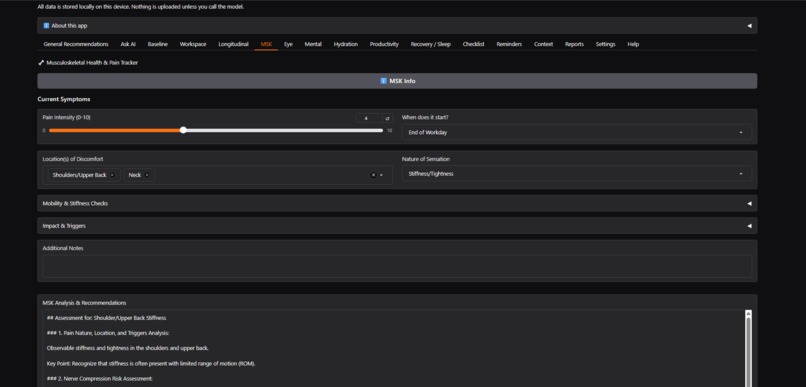This screenshot has height=387, width=806.
Task: Select the MSK tab
Action: (x=266, y=44)
